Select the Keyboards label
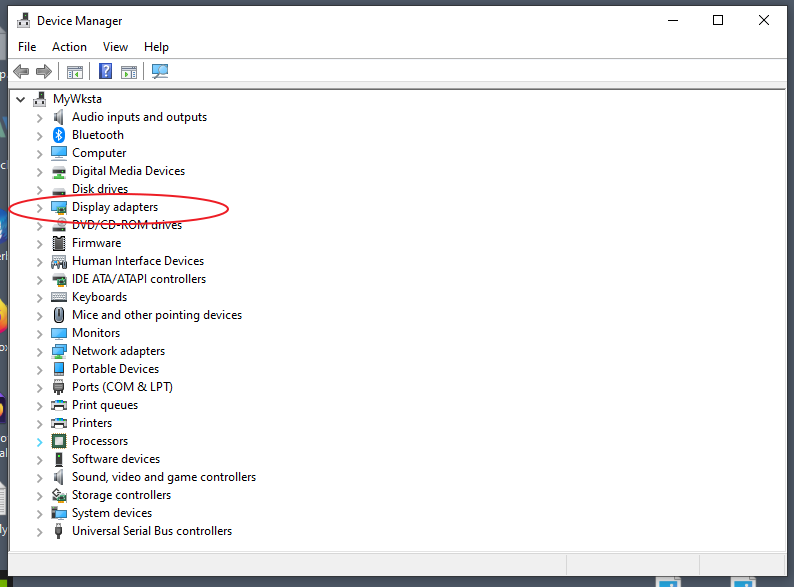Screen dimensions: 794x587 tap(99, 297)
